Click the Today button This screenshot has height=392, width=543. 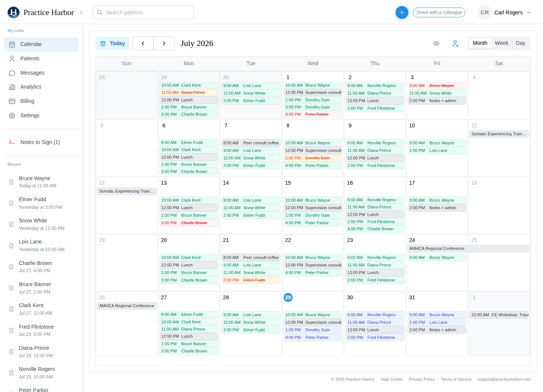click(112, 43)
